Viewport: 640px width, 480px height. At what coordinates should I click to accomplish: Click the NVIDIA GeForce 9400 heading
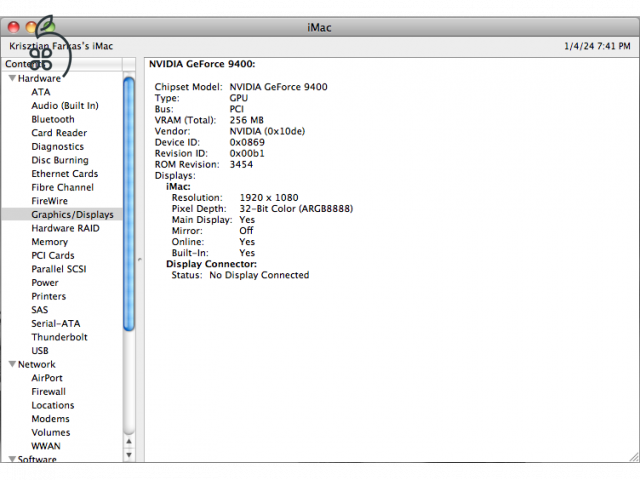(202, 64)
